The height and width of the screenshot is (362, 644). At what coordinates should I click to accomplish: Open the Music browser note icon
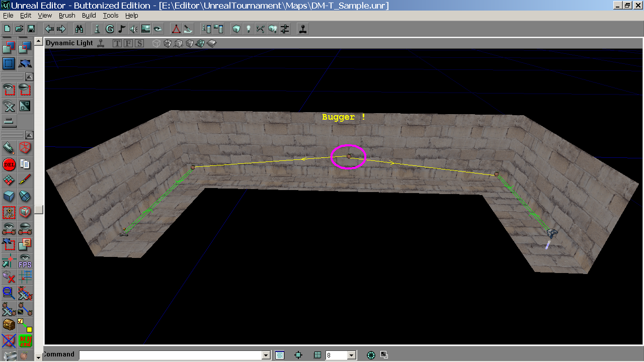pos(122,29)
